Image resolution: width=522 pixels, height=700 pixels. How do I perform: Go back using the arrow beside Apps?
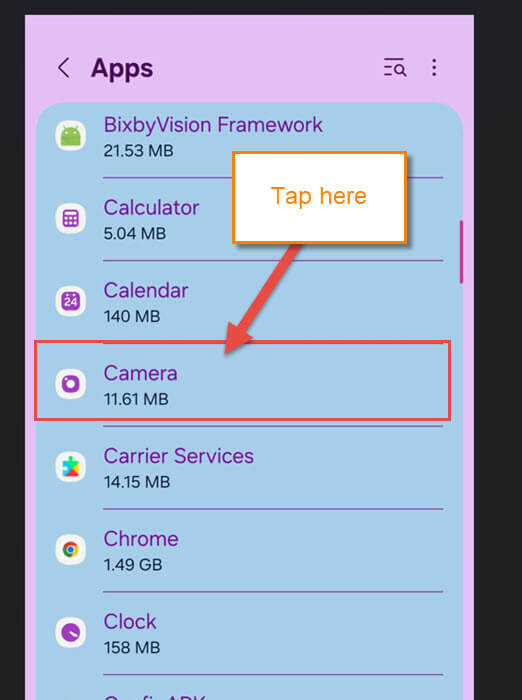coord(64,68)
